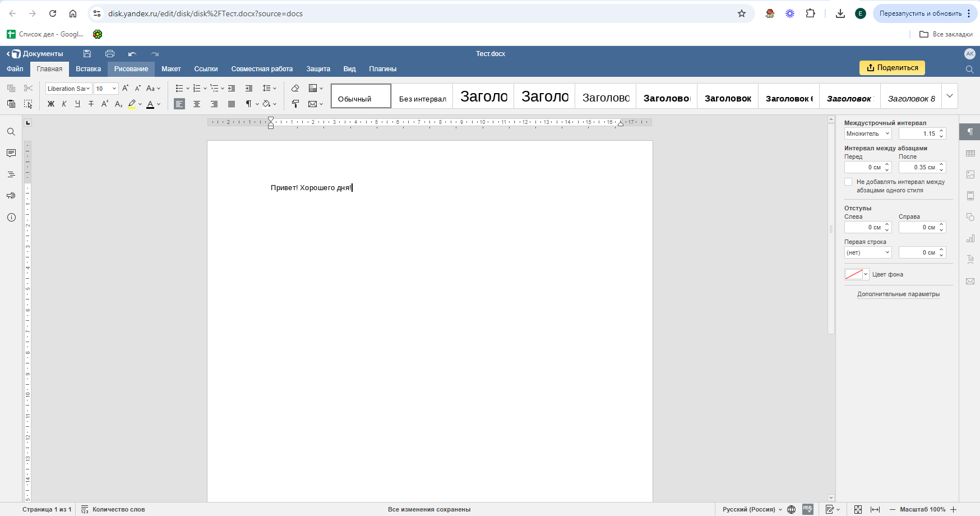This screenshot has height=516, width=980.
Task: Apply the Без интервала style
Action: [x=422, y=96]
